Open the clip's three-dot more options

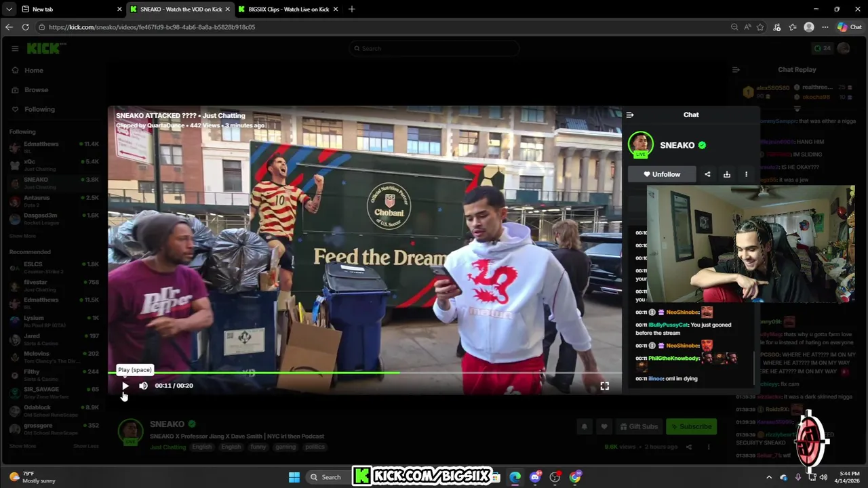(747, 174)
